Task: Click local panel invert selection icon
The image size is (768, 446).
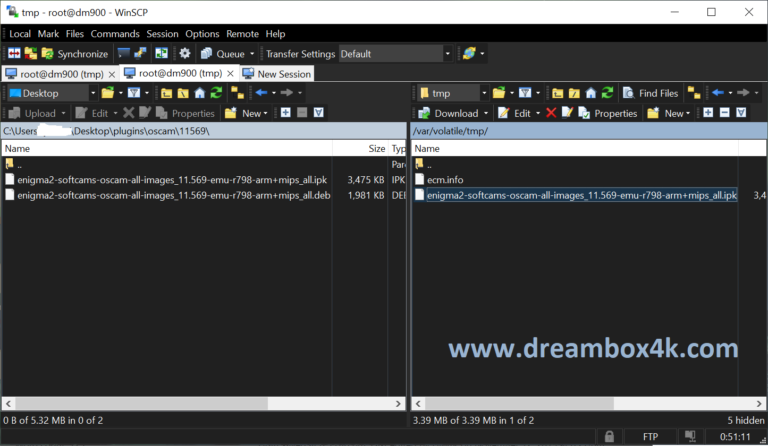Action: pos(319,113)
